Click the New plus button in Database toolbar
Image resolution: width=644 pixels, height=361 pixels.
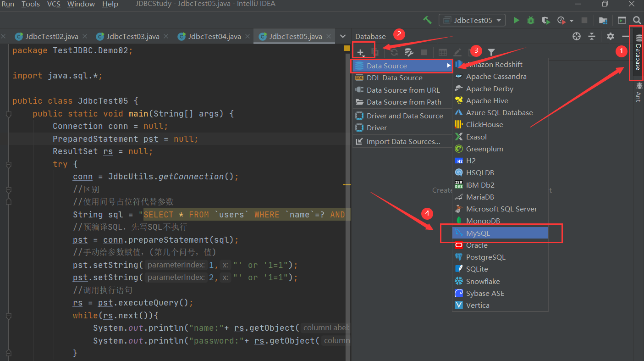click(x=361, y=52)
